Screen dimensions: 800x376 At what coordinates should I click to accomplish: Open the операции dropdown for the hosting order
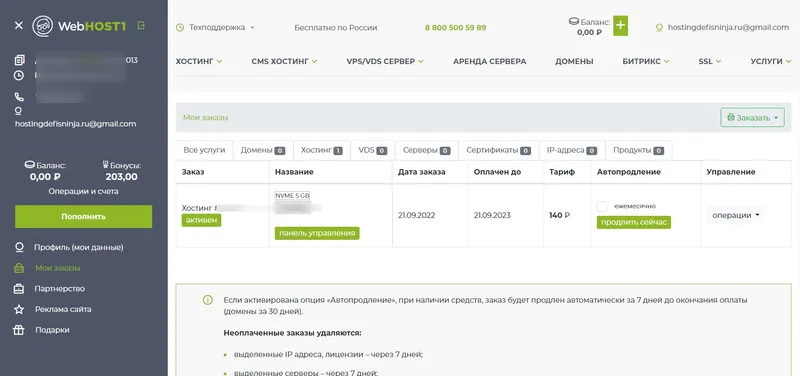pyautogui.click(x=736, y=215)
